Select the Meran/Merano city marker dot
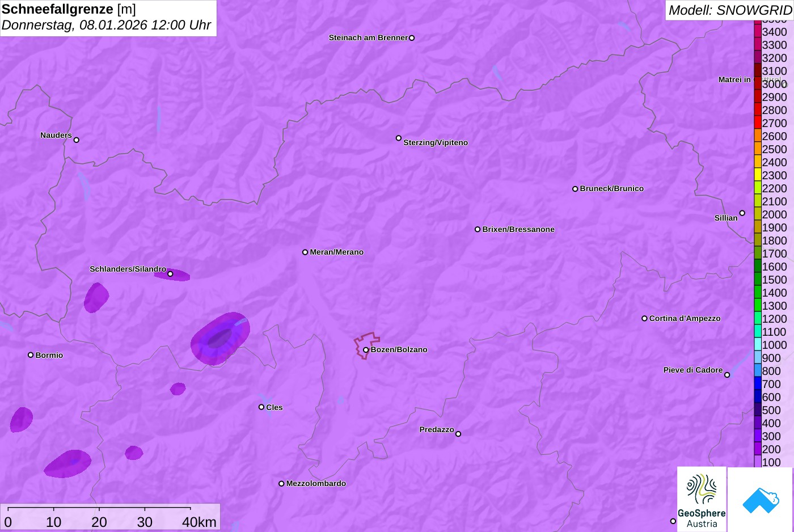 coord(305,252)
